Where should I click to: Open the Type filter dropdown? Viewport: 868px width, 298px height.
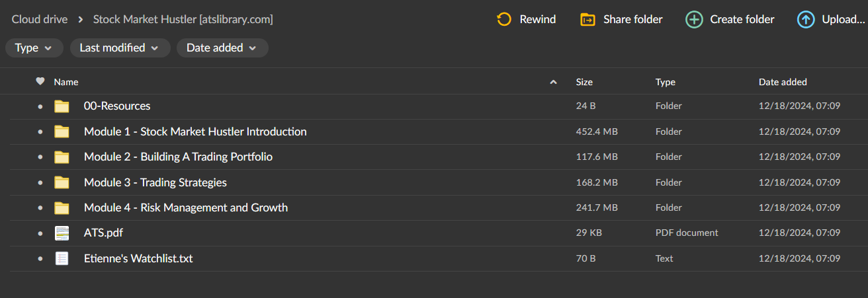click(x=34, y=48)
